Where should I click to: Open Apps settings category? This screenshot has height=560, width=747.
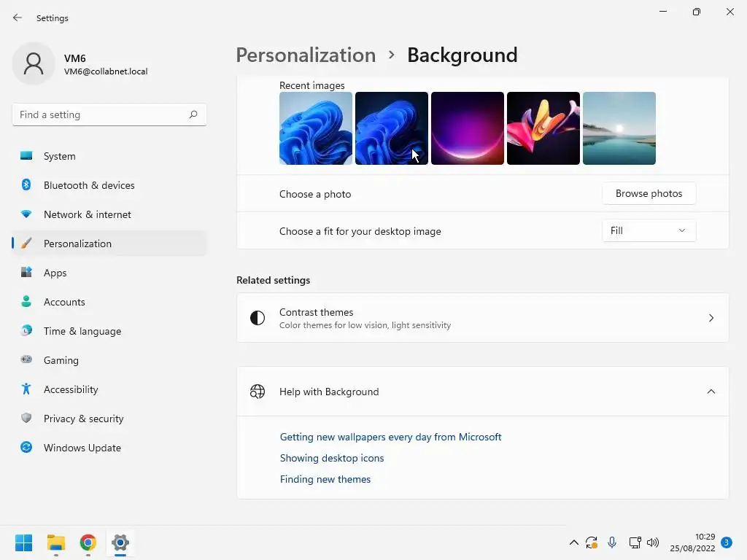tap(109, 273)
